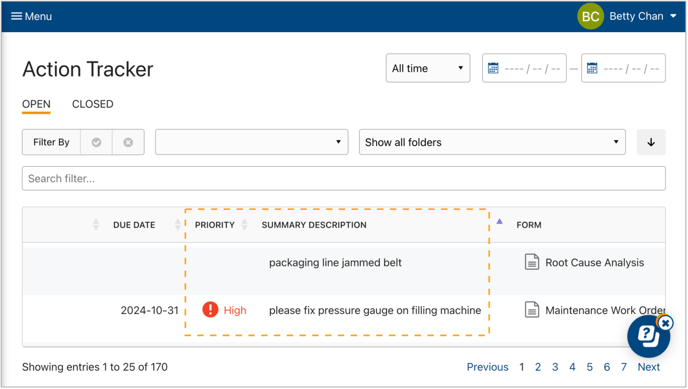The image size is (688, 389).
Task: Open the empty filter dropdown
Action: click(251, 142)
